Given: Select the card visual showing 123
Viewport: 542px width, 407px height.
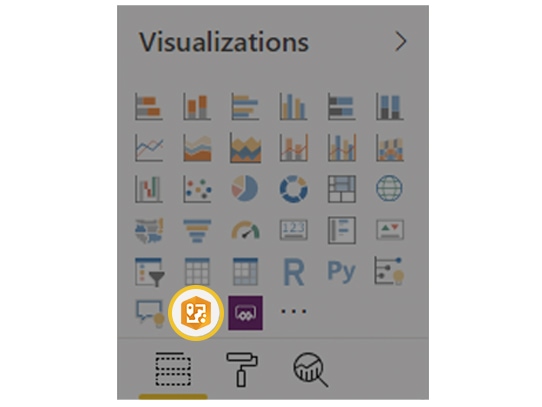Looking at the screenshot, I should [x=293, y=230].
